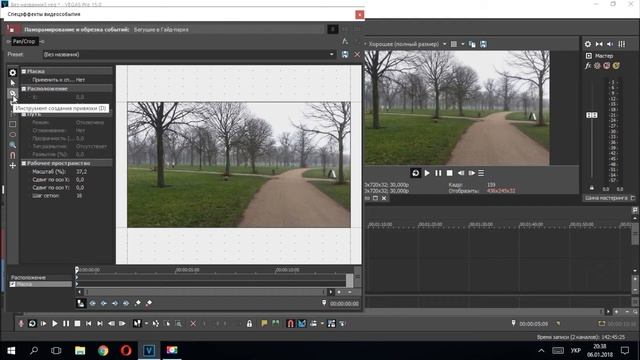Screen dimensions: 640x360
Task: Open auto ripple dropdown arrow in toolbar
Action: (x=322, y=324)
